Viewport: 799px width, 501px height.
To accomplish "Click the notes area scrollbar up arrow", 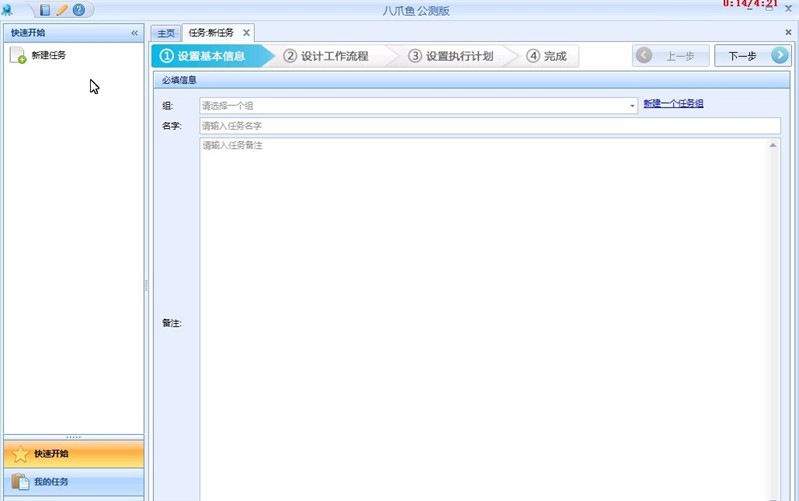I will [773, 146].
